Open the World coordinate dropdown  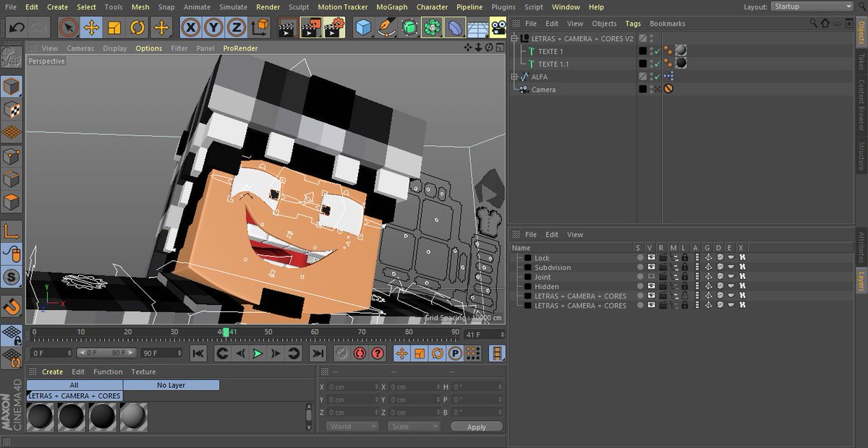[352, 426]
